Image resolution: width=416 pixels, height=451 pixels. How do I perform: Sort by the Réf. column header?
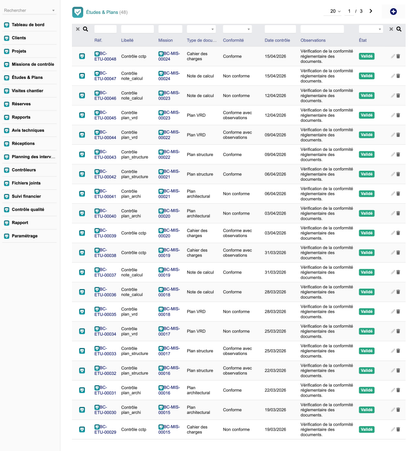click(x=98, y=40)
